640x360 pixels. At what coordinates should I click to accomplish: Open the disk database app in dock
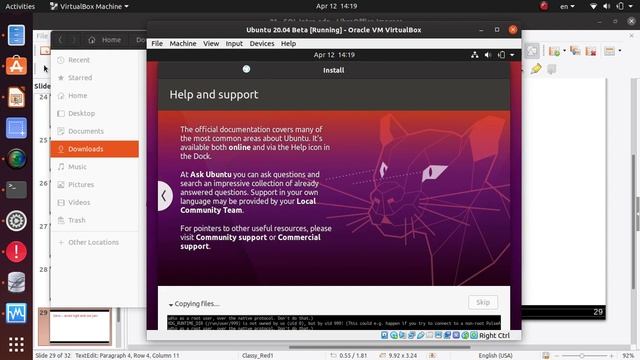[x=16, y=282]
